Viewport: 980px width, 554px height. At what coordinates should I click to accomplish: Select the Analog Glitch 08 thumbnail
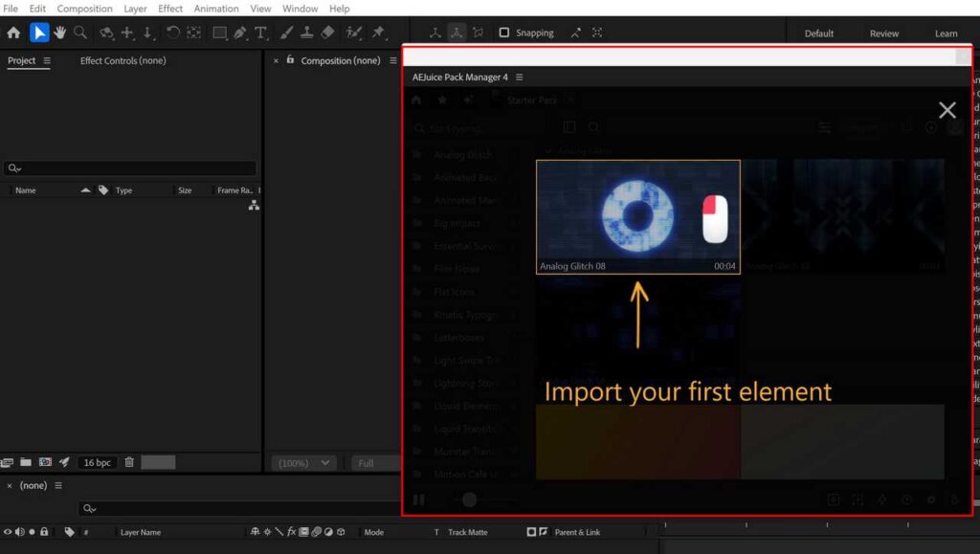tap(638, 217)
